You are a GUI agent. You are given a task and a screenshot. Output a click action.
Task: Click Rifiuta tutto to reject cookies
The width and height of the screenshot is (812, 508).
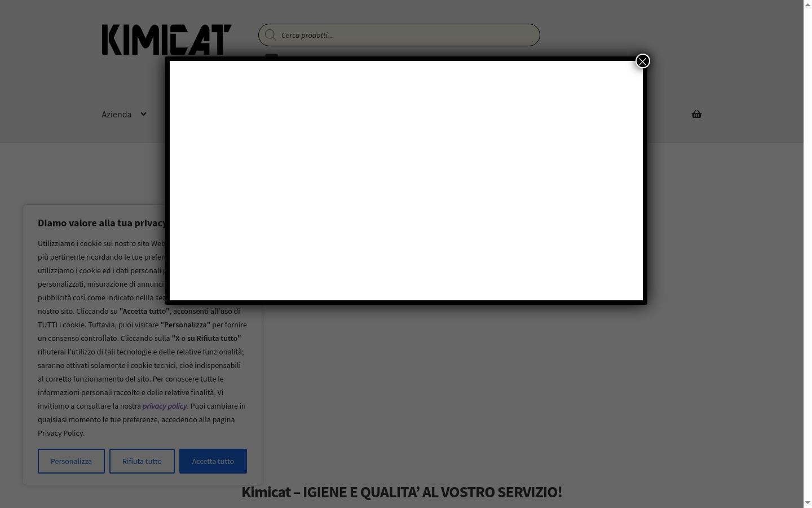coord(142,461)
